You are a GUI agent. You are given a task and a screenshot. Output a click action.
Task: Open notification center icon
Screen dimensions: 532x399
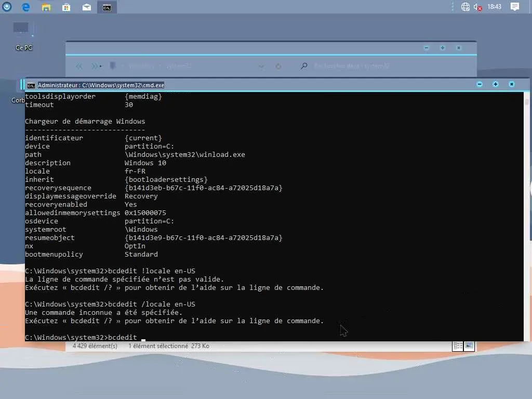pos(515,7)
